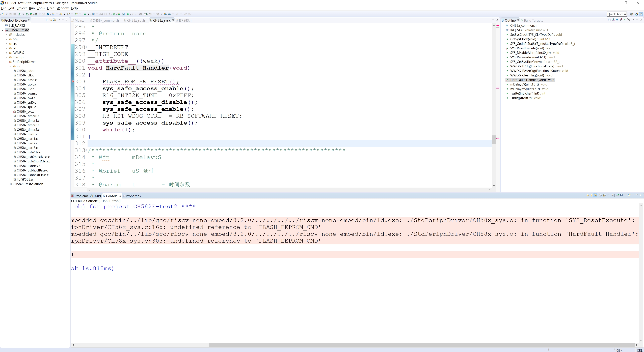Viewport: 644px width, 352px height.
Task: Maximize the Console panel
Action: click(x=640, y=195)
